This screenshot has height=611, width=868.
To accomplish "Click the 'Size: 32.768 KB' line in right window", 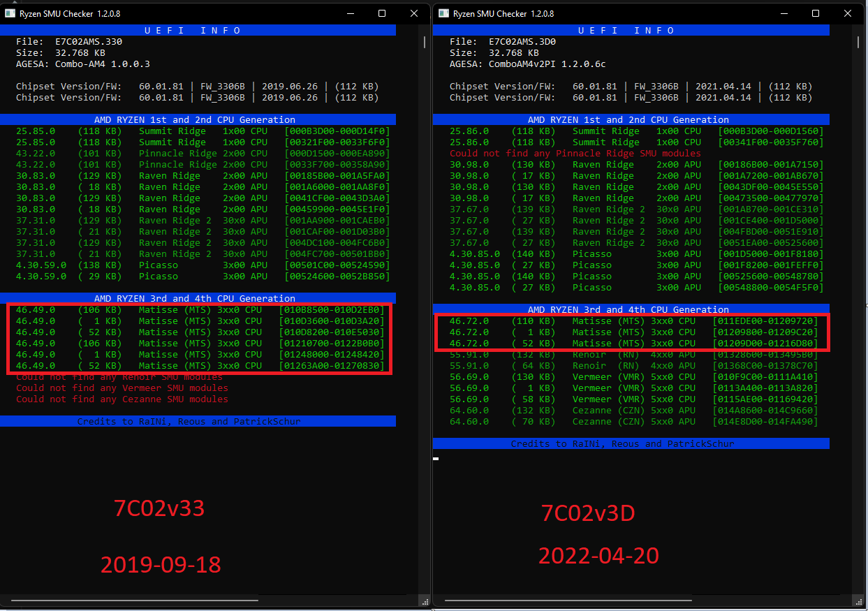I will coord(494,53).
